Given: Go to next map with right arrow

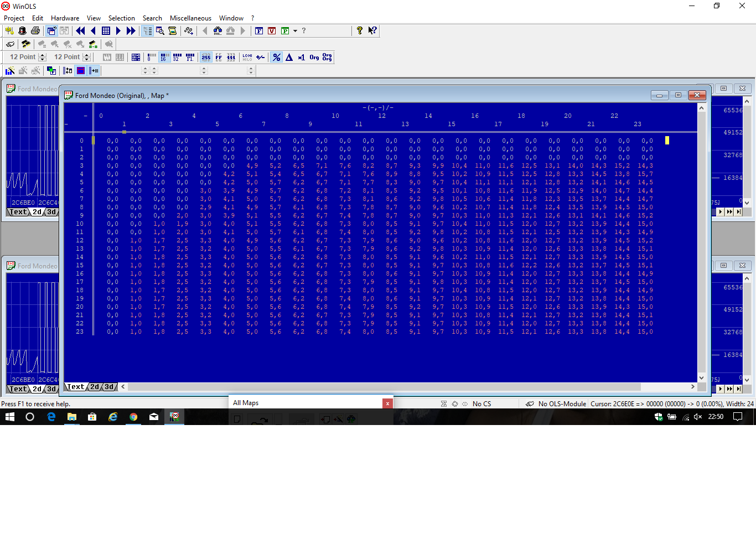Looking at the screenshot, I should pos(118,30).
